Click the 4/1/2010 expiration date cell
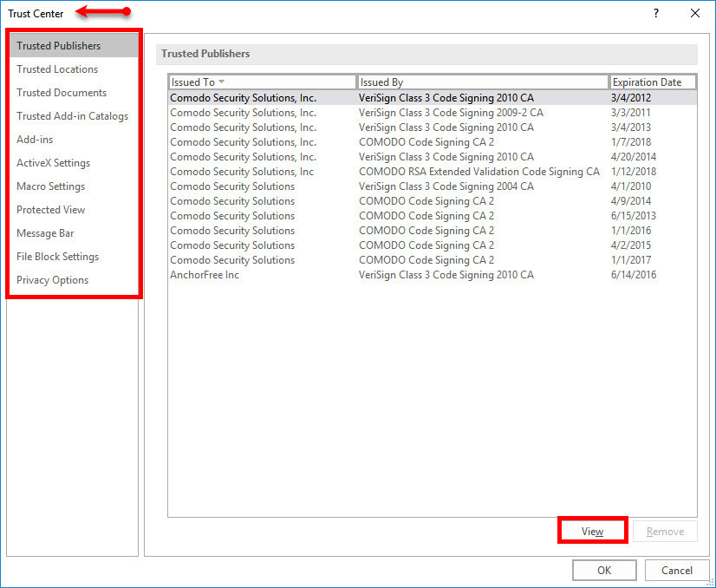The width and height of the screenshot is (716, 588). pyautogui.click(x=631, y=186)
